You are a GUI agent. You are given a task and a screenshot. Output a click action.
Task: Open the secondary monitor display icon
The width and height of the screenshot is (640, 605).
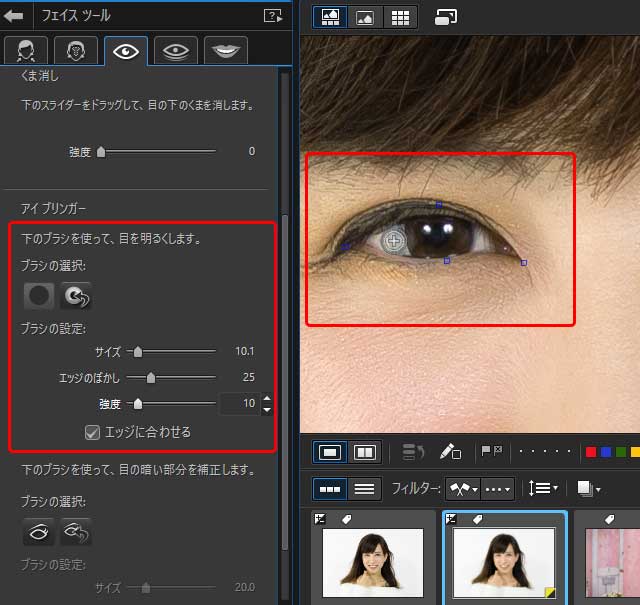446,16
